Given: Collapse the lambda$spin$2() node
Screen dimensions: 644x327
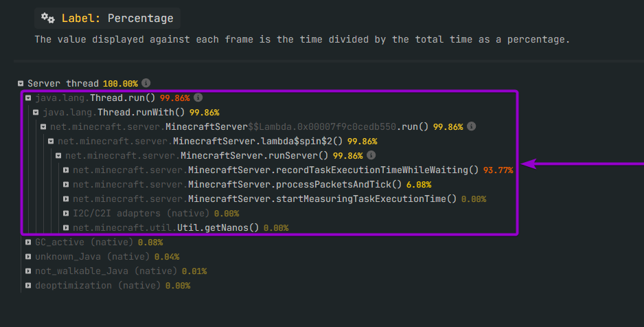Looking at the screenshot, I should (51, 142).
